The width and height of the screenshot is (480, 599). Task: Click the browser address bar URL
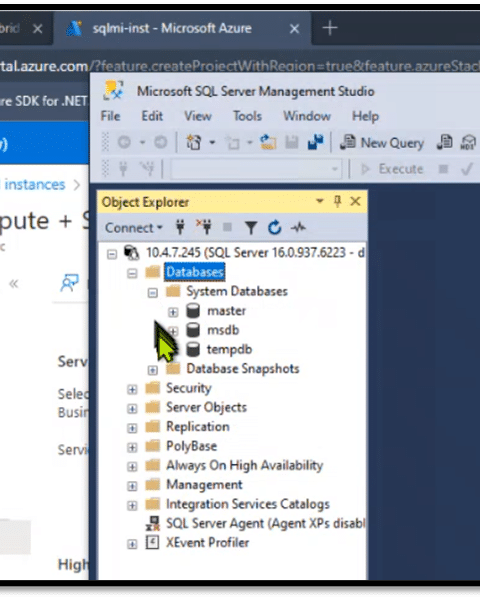point(240,66)
